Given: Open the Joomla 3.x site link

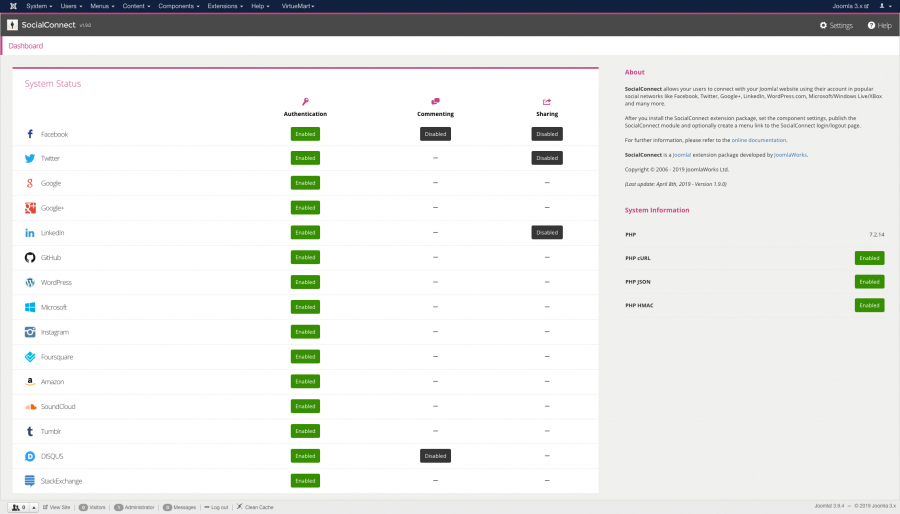Looking at the screenshot, I should click(851, 6).
